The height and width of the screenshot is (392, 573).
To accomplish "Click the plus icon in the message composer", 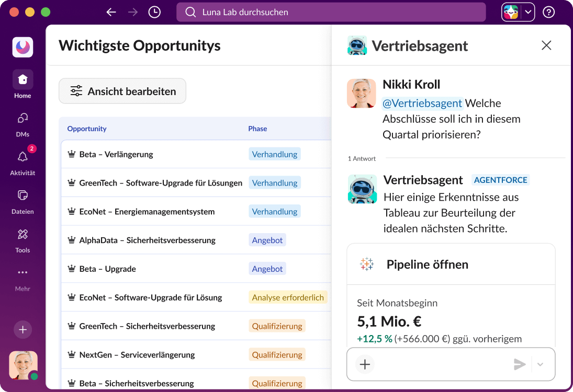I will click(x=365, y=364).
